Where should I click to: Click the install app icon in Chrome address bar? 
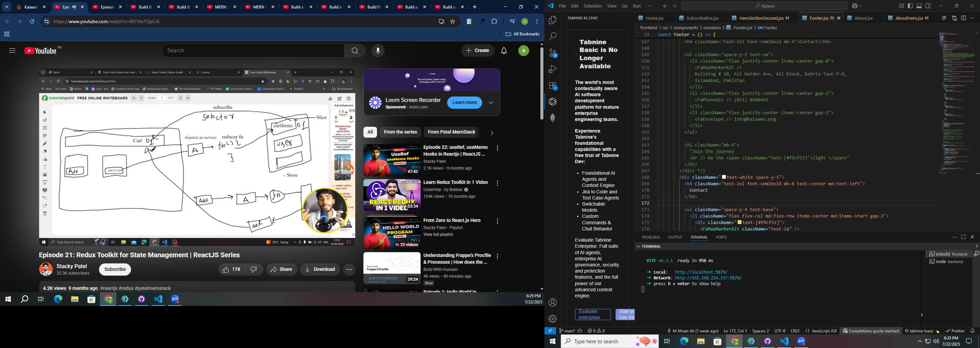click(x=441, y=22)
